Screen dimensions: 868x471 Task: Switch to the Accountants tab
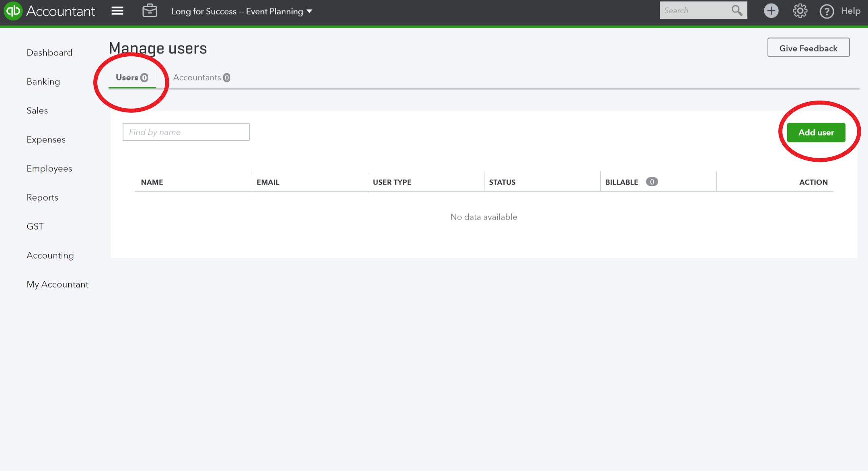201,78
